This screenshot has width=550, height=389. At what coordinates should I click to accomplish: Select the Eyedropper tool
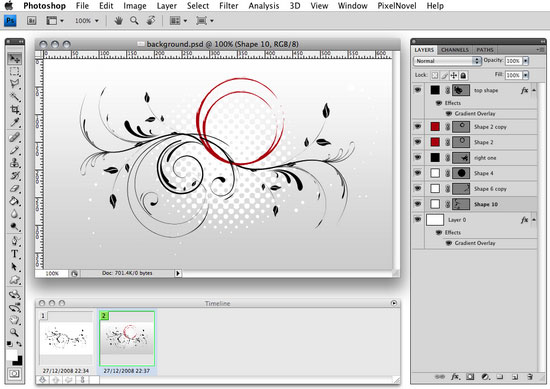point(14,122)
